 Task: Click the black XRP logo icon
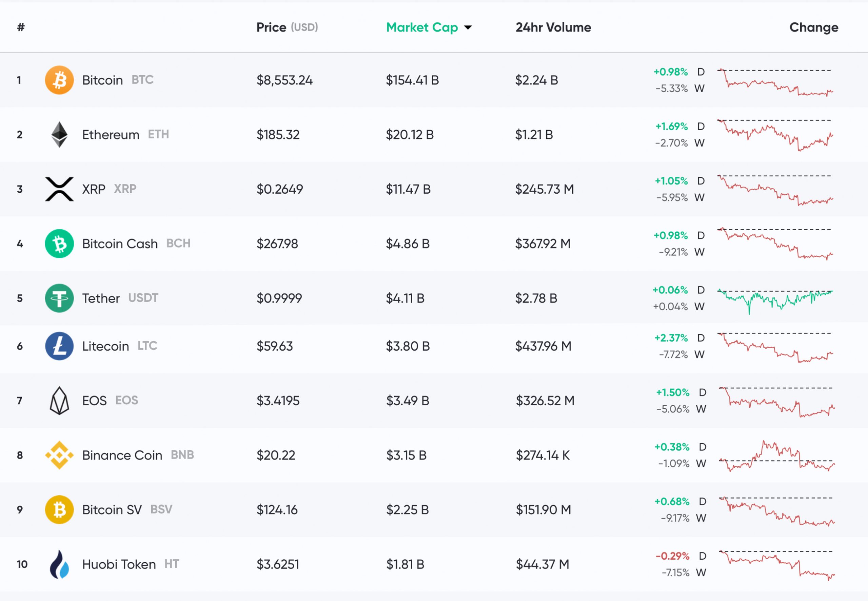[x=59, y=189]
